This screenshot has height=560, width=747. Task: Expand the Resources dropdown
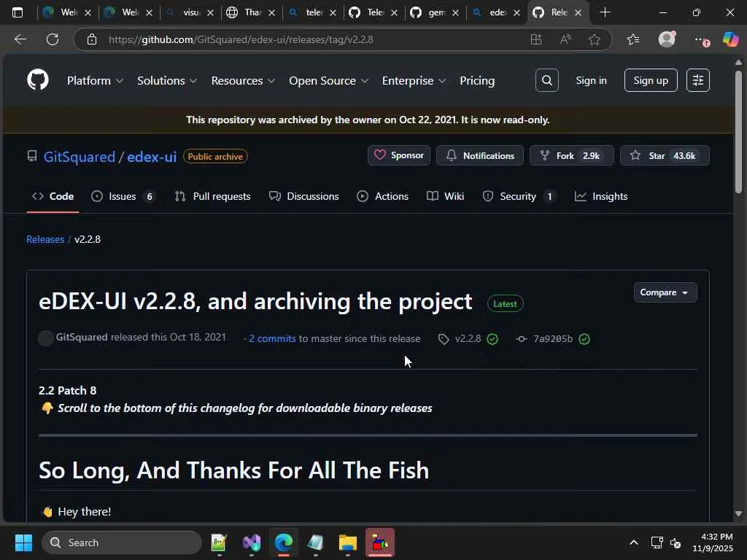(x=243, y=80)
